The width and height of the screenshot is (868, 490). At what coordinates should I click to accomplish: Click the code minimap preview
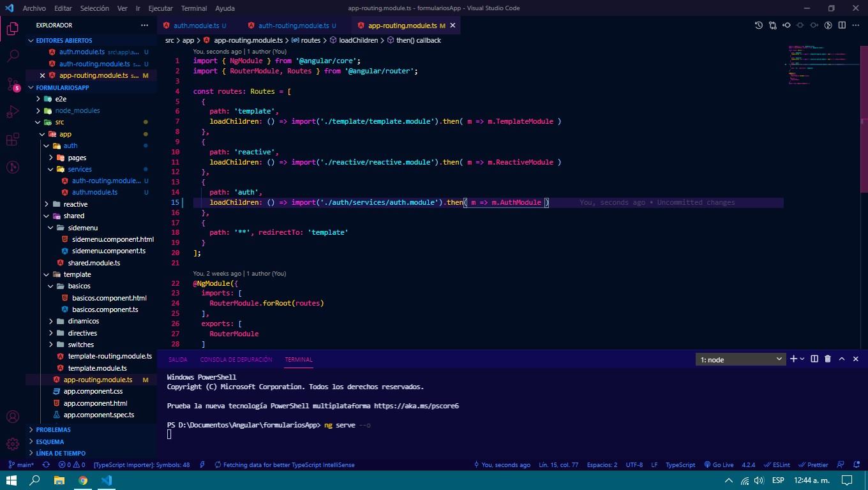pos(823,64)
